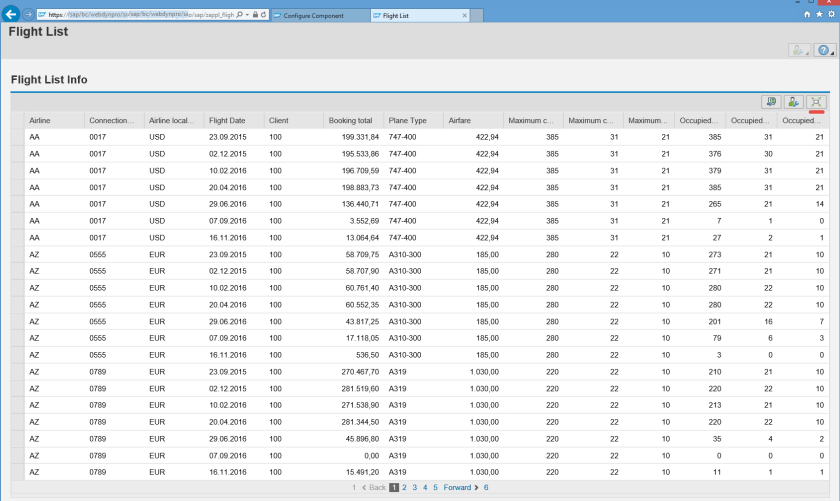Screen dimensions: 840x501
Task: Click the Forward pagination link
Action: (457, 487)
